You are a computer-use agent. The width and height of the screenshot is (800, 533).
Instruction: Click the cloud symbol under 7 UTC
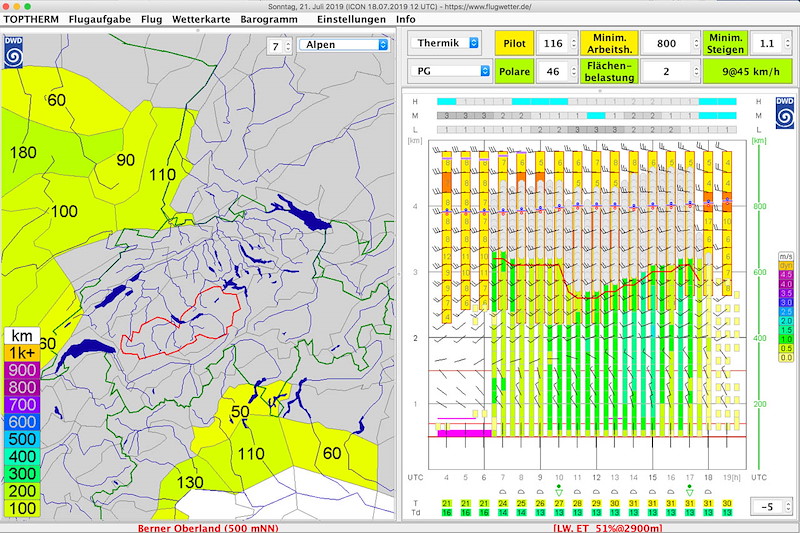click(503, 492)
